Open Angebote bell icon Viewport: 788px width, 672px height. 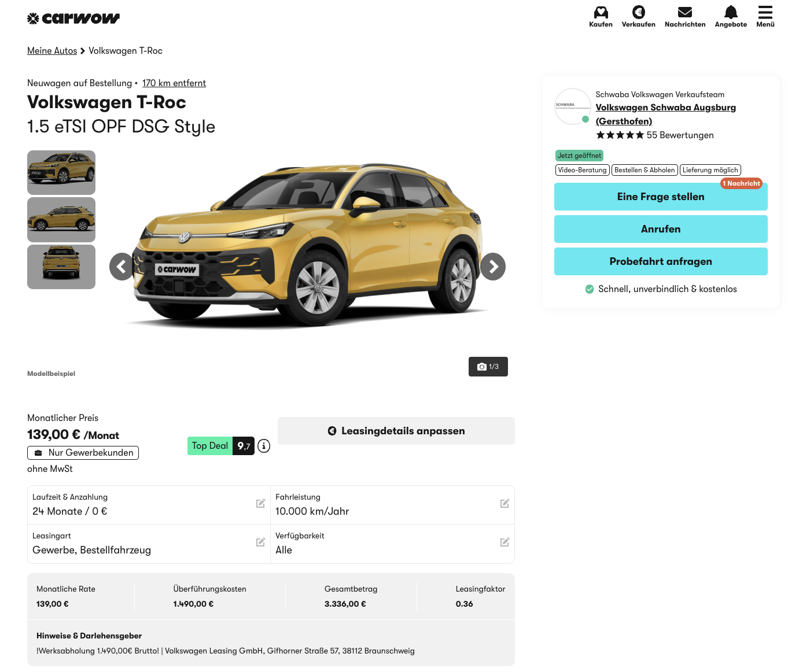[731, 13]
